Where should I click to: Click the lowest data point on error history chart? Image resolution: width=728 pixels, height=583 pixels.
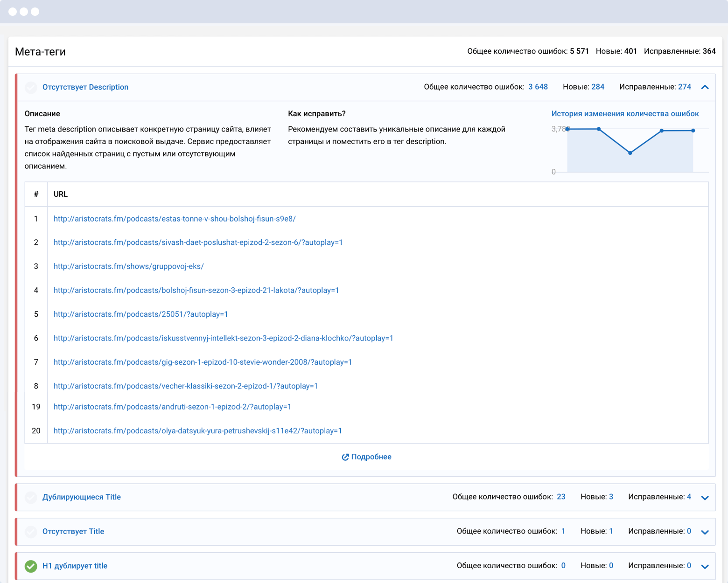coord(630,153)
